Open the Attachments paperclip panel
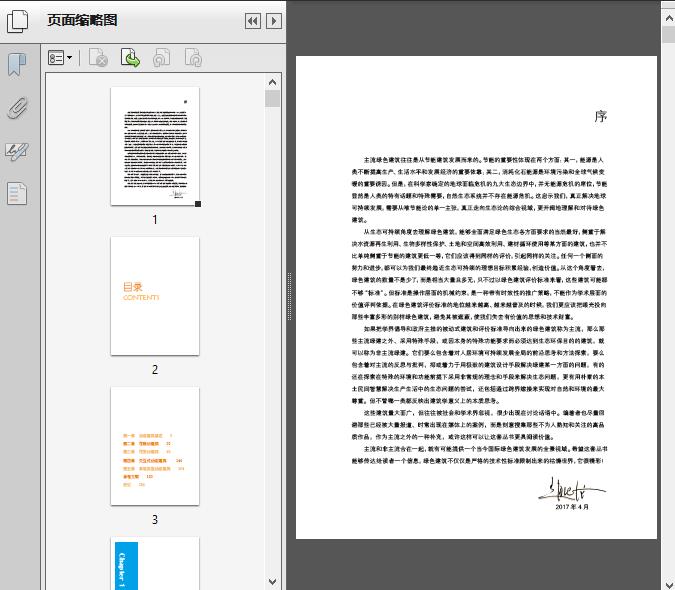 17,108
